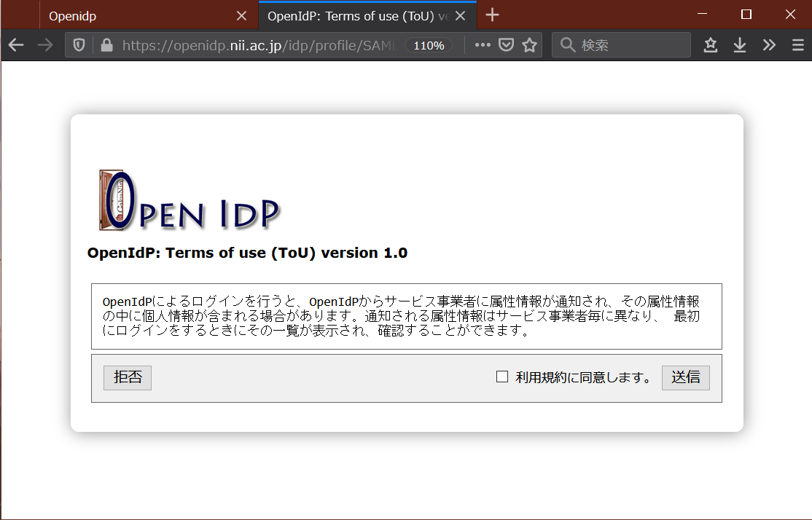Open the downloads panel arrow

click(x=740, y=46)
